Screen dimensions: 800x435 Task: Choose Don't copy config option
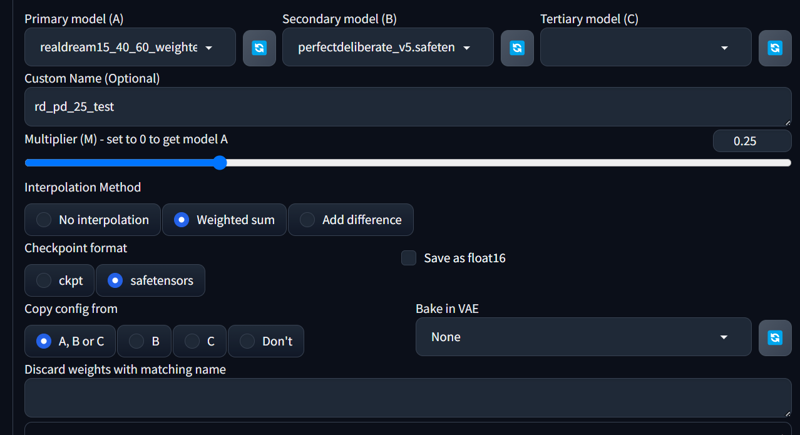[266, 341]
